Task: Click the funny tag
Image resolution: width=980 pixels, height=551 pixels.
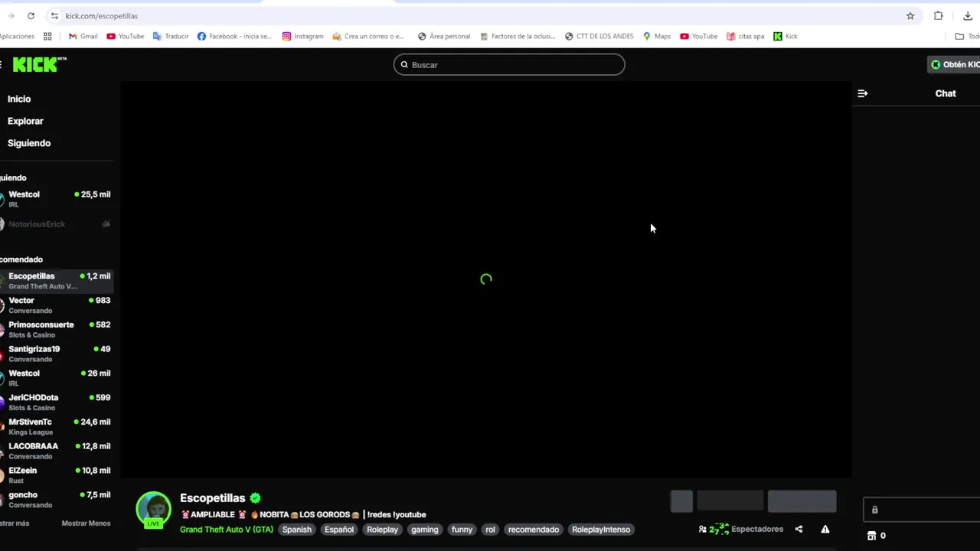Action: (462, 530)
